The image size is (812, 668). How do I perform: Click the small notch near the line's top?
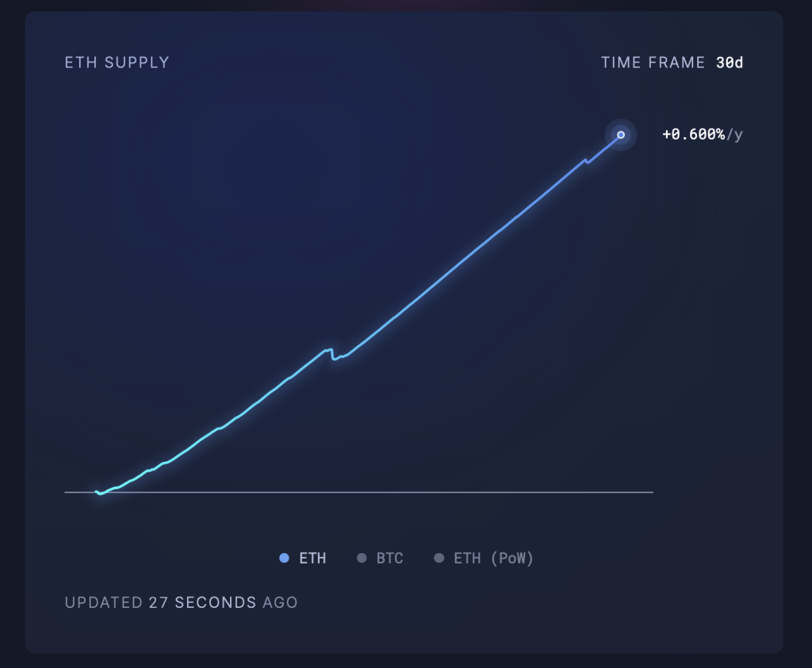click(x=586, y=162)
